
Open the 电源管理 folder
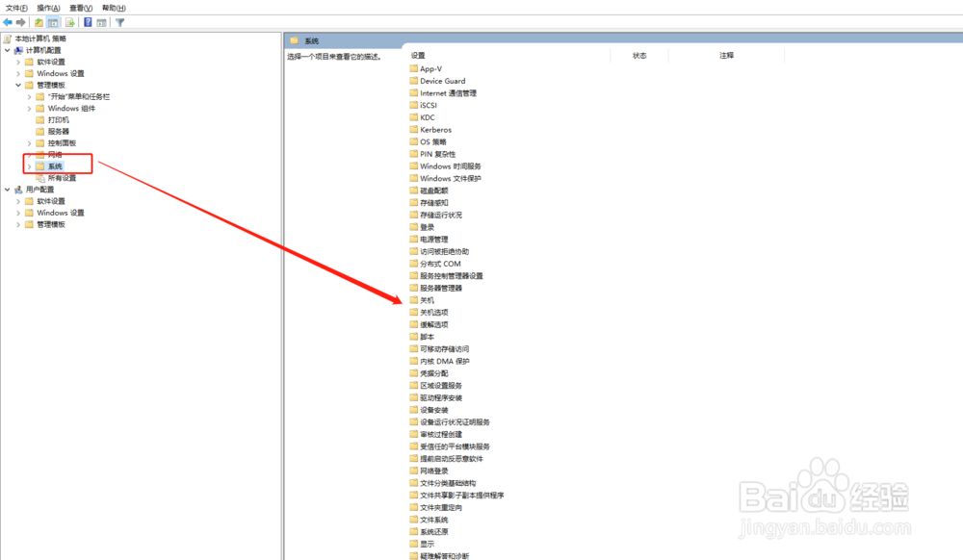[433, 240]
